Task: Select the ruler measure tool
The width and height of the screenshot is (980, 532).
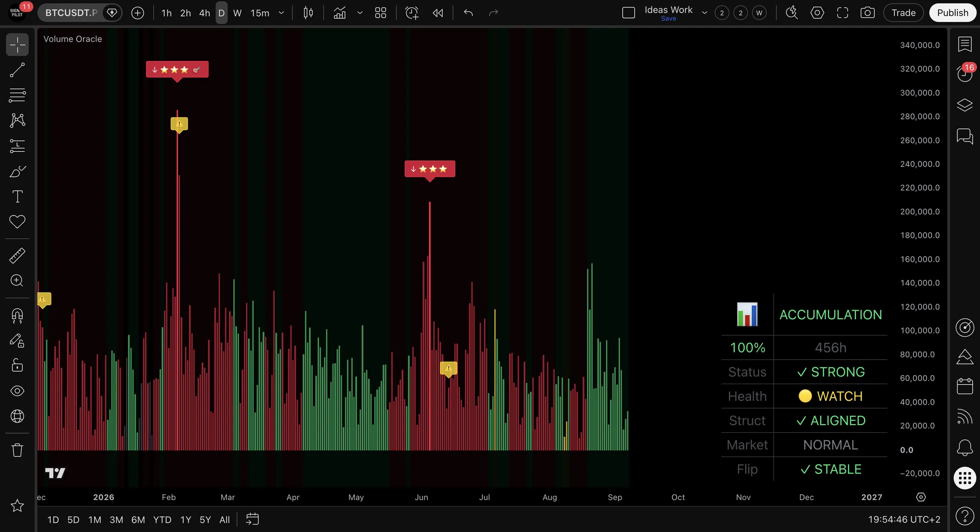Action: [x=17, y=256]
